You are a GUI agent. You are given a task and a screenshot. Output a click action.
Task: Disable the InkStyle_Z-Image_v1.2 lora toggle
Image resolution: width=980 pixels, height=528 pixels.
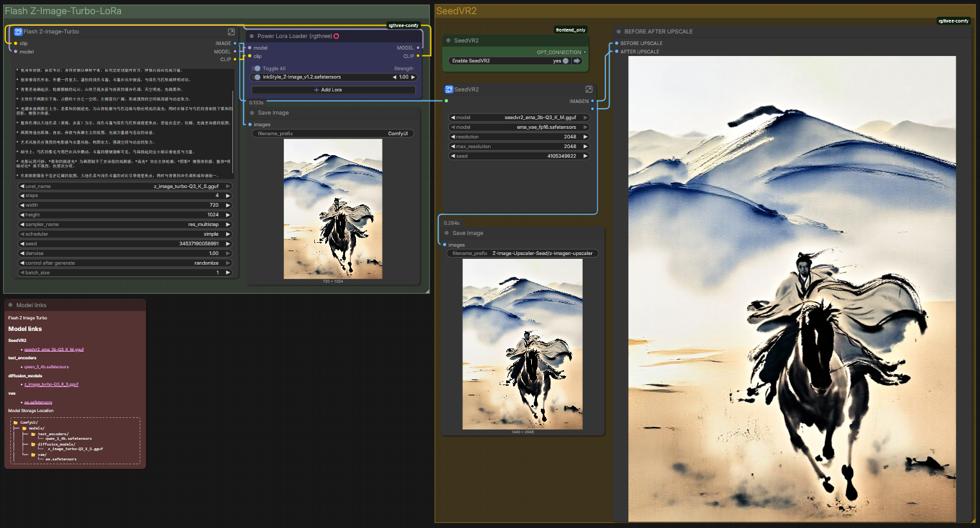click(x=257, y=77)
